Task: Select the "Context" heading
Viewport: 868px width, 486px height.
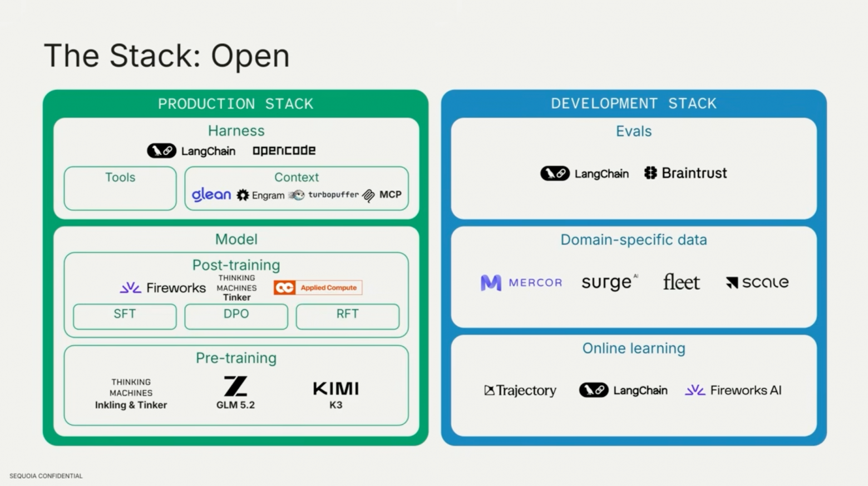Action: pos(297,177)
